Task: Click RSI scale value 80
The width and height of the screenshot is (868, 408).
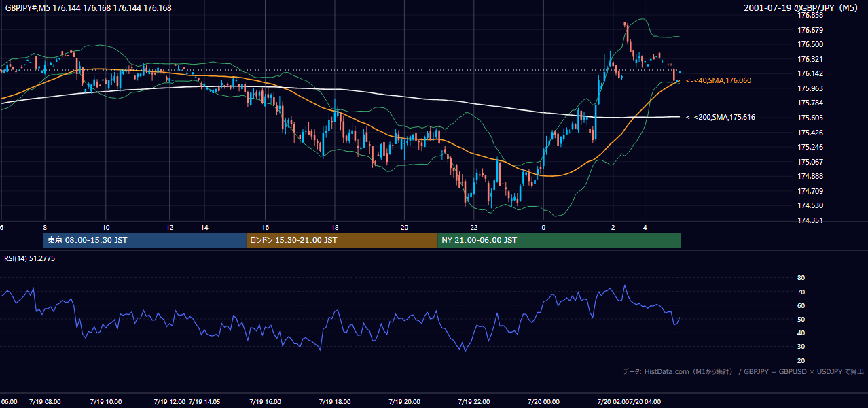Action: pos(801,278)
